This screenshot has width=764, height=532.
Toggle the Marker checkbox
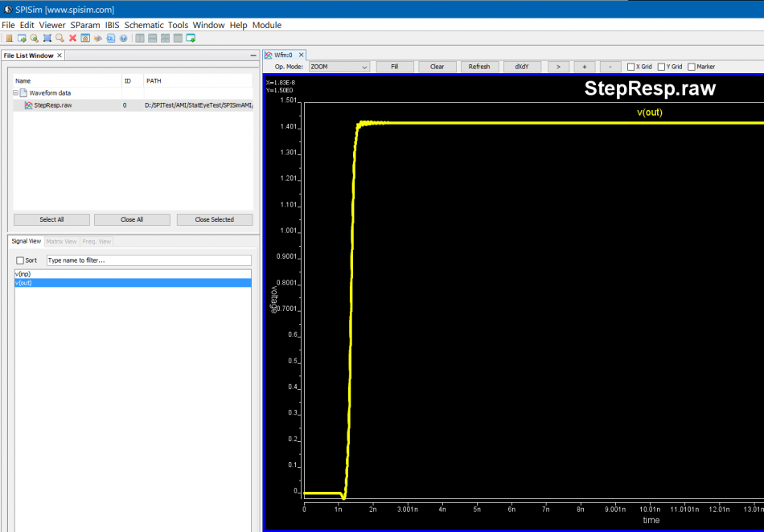[x=692, y=67]
